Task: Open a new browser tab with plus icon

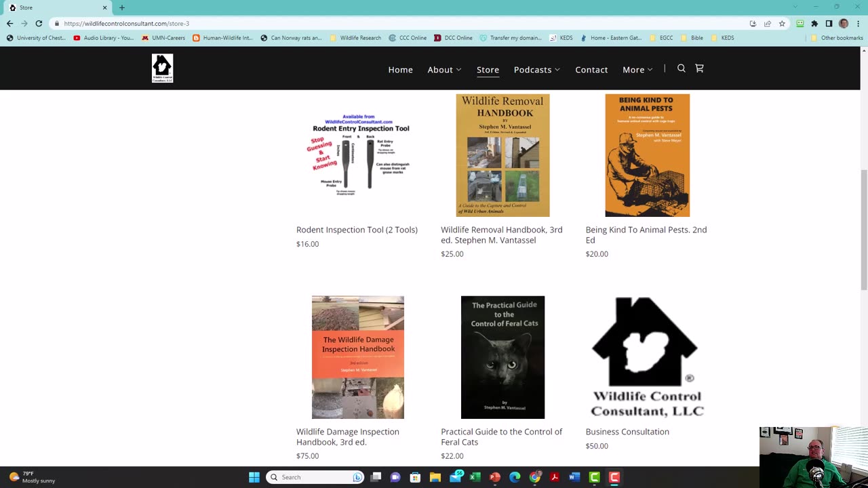Action: click(122, 7)
